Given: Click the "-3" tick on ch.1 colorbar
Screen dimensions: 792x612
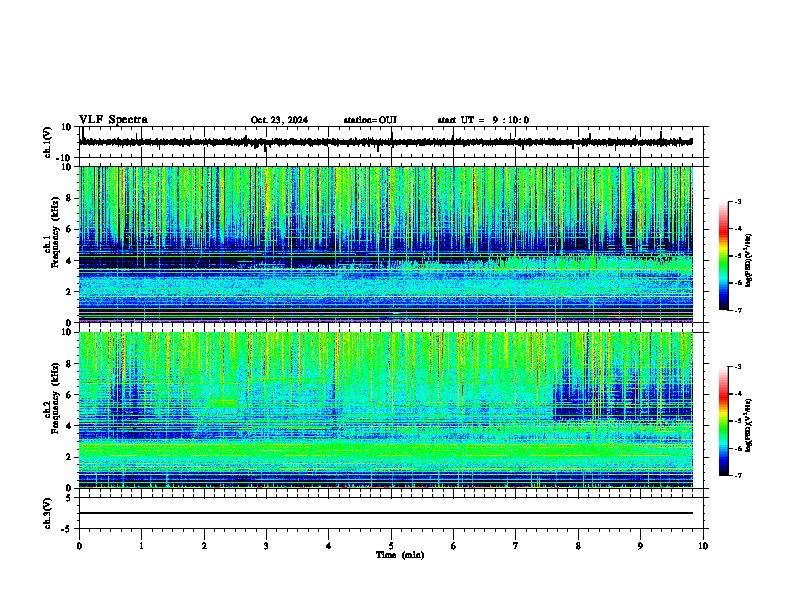Looking at the screenshot, I should pos(738,201).
